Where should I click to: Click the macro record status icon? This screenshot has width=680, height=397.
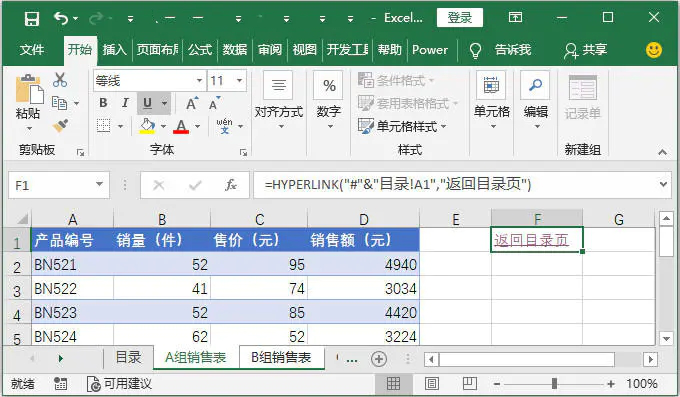60,384
